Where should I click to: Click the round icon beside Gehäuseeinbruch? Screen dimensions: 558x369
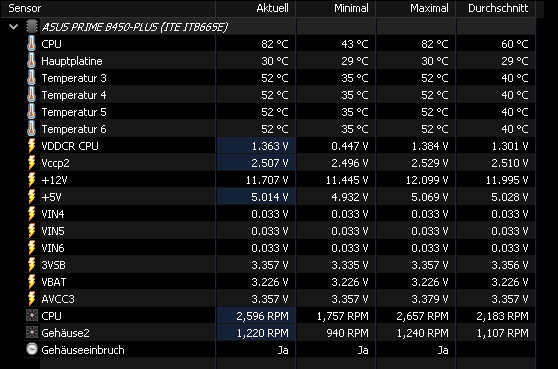click(32, 349)
